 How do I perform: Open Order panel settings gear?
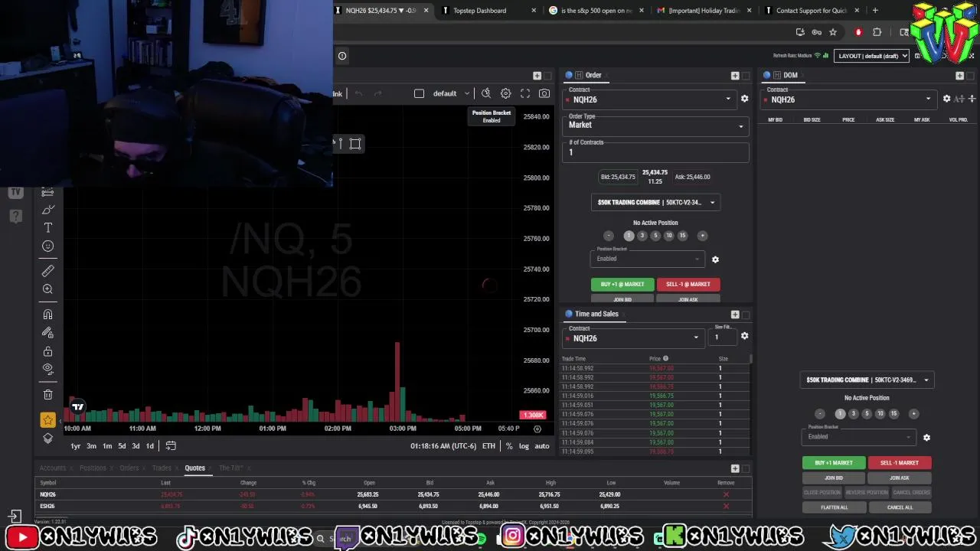click(744, 99)
